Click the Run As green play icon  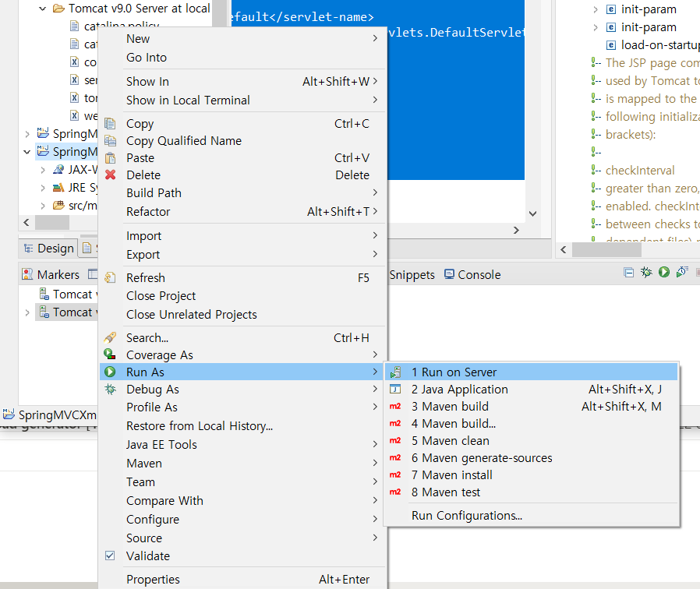110,372
